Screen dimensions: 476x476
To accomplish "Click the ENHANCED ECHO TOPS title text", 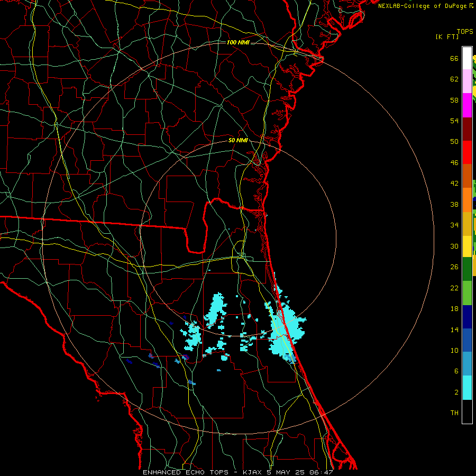I will [x=186, y=472].
